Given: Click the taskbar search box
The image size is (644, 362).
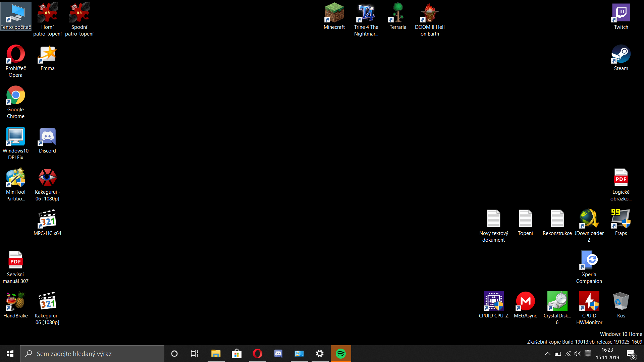Looking at the screenshot, I should click(92, 354).
